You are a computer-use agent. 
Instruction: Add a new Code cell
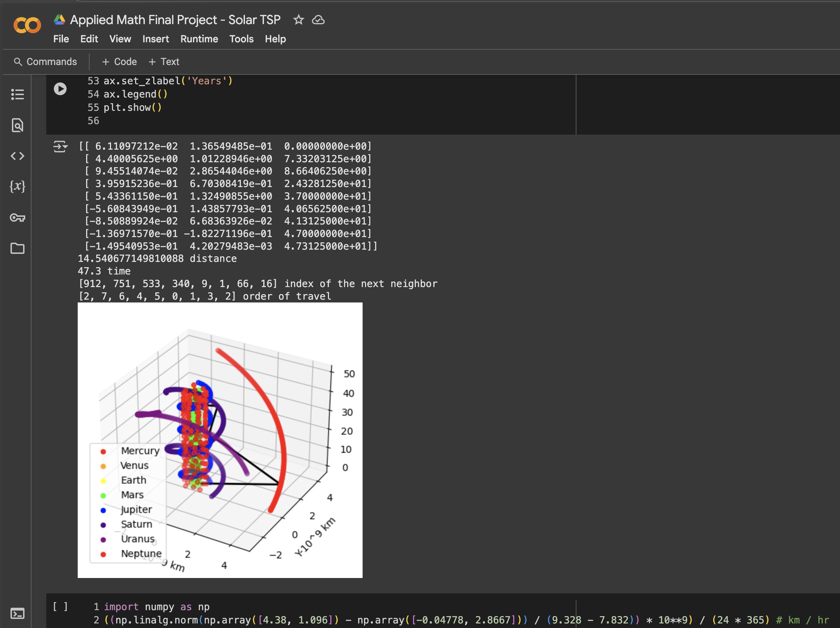pyautogui.click(x=119, y=62)
